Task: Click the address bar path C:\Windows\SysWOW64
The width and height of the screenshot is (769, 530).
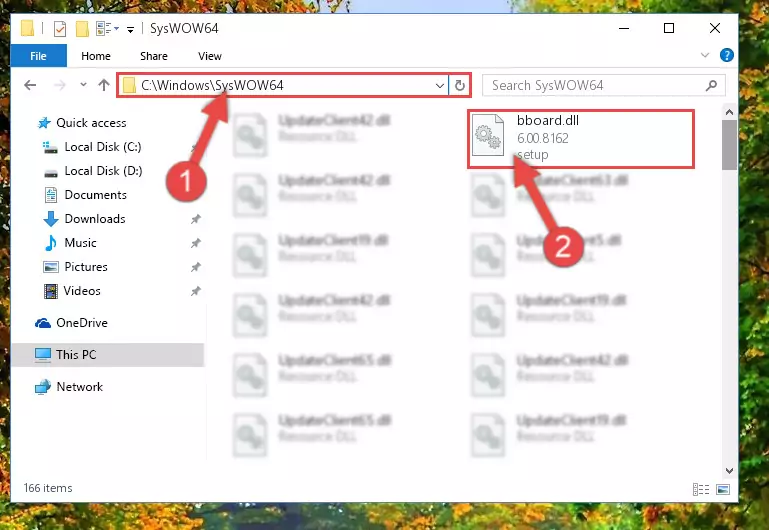Action: (x=212, y=85)
